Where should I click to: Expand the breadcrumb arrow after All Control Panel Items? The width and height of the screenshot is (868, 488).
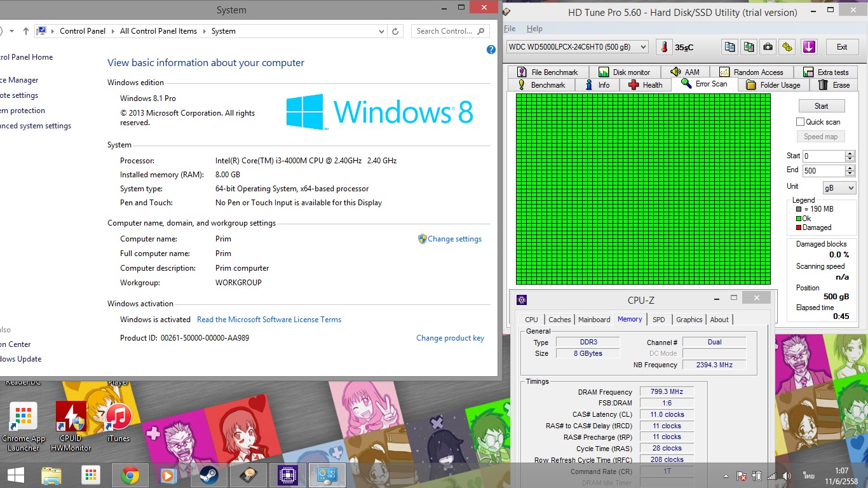[x=204, y=31]
